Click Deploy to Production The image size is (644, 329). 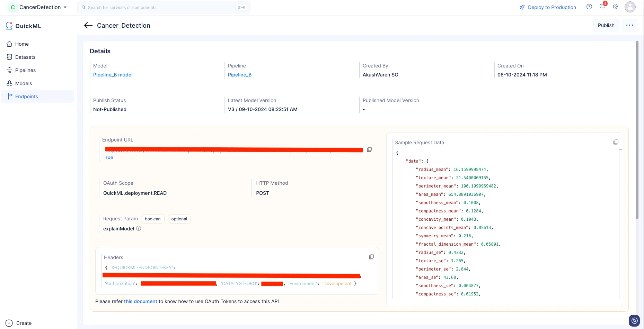[x=548, y=7]
